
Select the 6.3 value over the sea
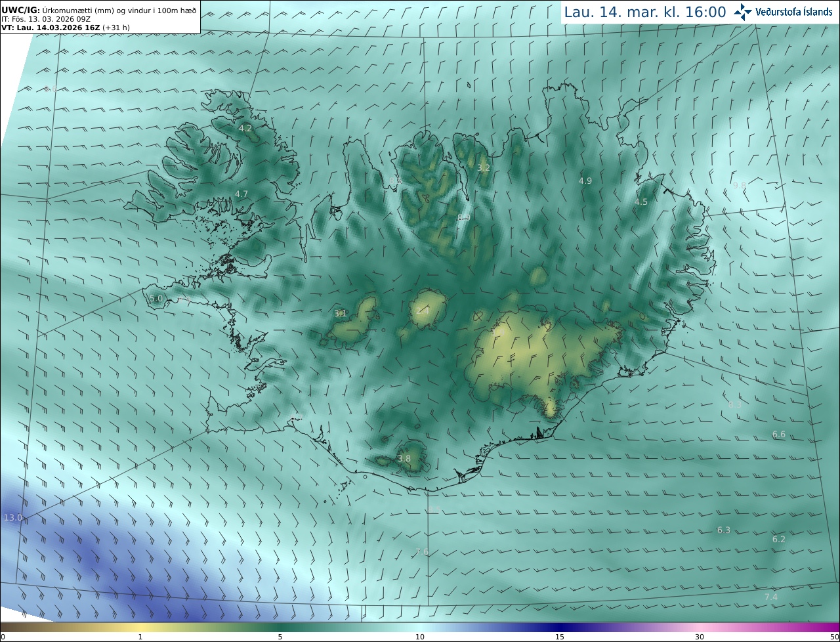[723, 530]
